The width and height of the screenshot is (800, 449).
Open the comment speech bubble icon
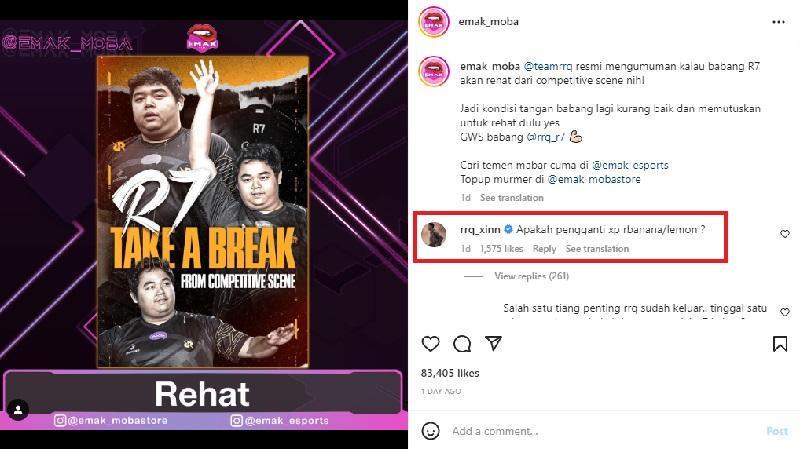click(462, 344)
